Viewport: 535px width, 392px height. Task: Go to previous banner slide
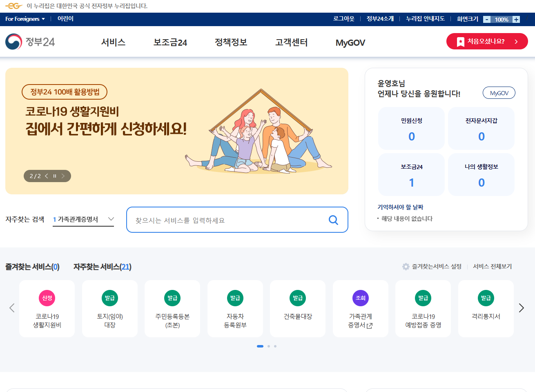click(47, 176)
